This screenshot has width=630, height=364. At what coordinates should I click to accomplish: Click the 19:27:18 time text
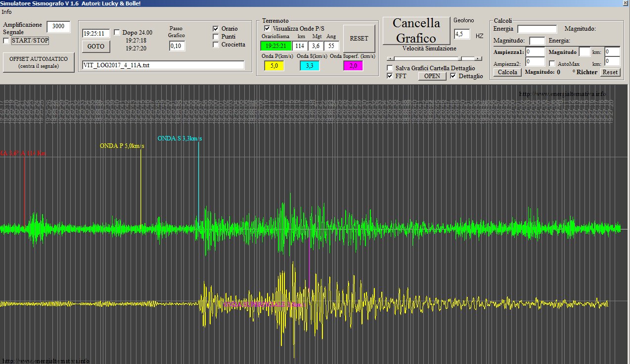(136, 41)
